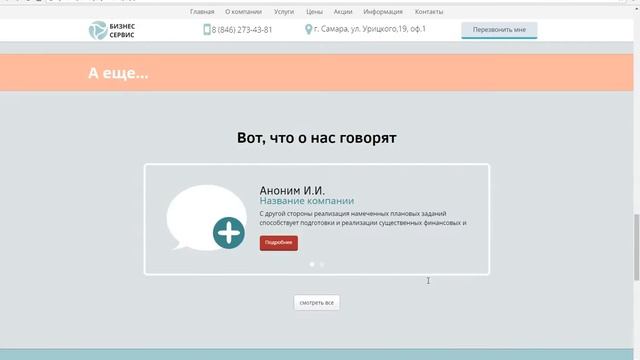Viewport: 640px width, 360px height.
Task: Open the Услуги menu item
Action: point(284,12)
